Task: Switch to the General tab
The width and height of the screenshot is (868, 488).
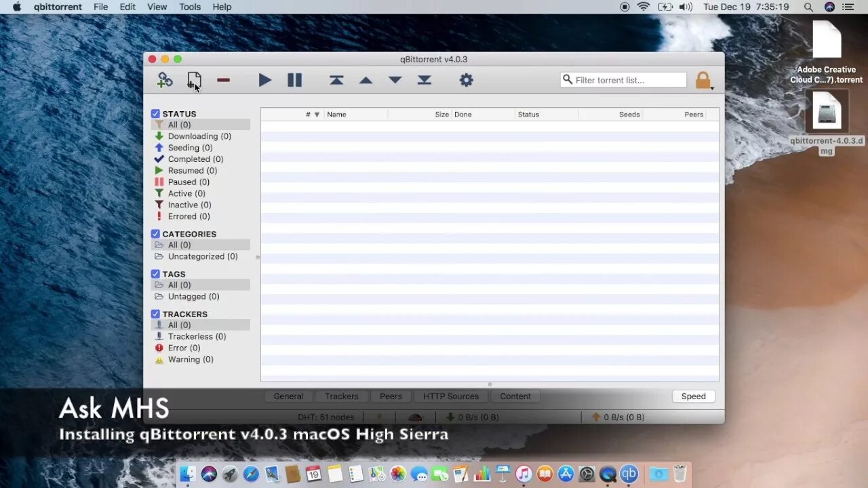Action: coord(288,396)
